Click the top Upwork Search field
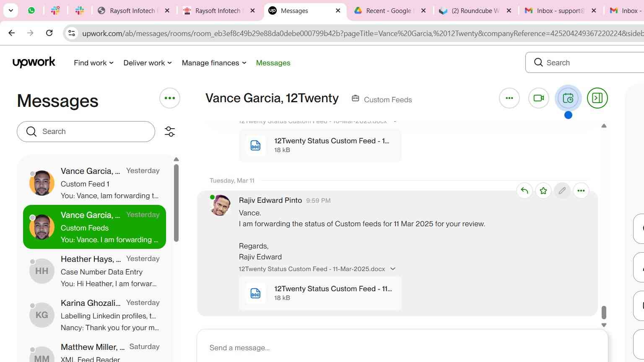The width and height of the screenshot is (644, 362). point(584,62)
